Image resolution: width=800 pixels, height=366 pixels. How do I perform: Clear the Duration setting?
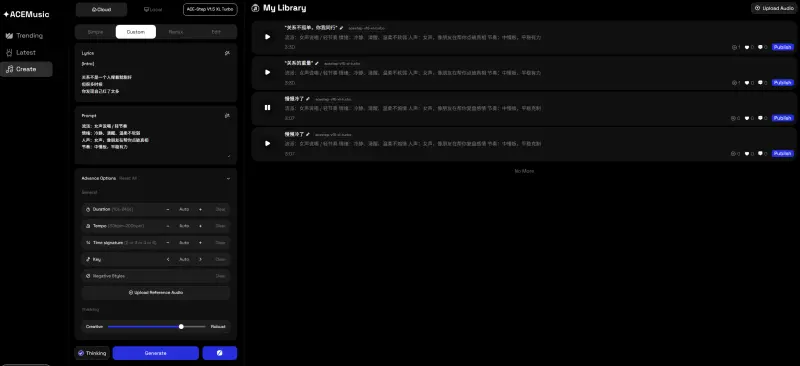pos(220,209)
